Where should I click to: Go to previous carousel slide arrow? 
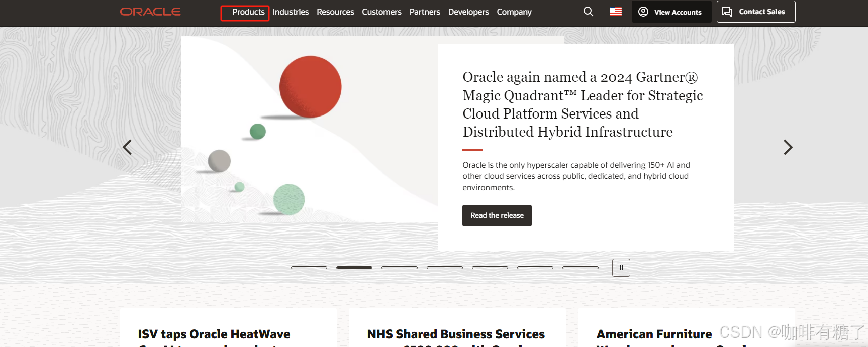point(127,147)
